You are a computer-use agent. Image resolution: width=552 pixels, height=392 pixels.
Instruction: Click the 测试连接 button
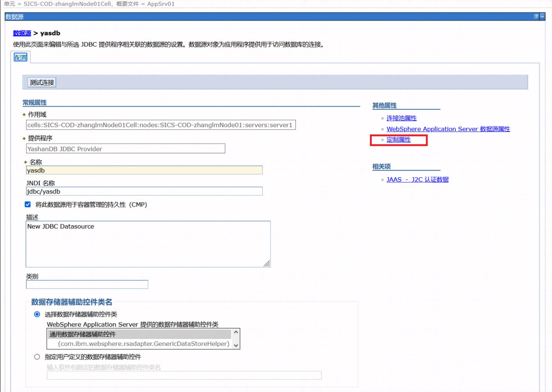click(42, 82)
